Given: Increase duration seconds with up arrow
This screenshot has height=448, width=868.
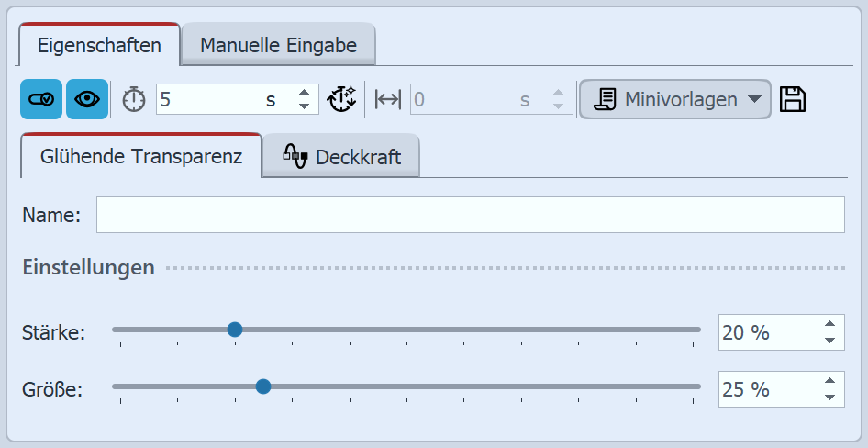Looking at the screenshot, I should [x=305, y=93].
